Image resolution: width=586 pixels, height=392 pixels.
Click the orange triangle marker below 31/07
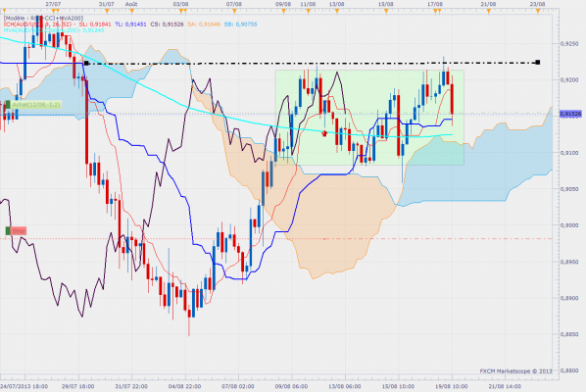point(107,11)
